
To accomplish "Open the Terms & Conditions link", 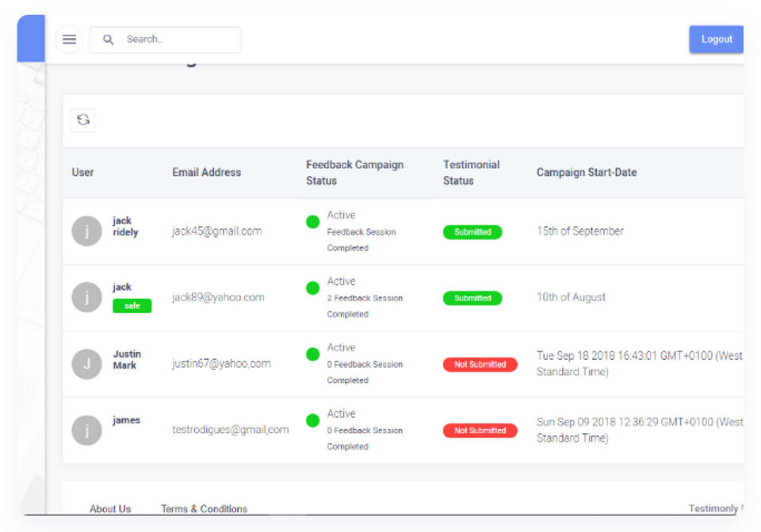I will [x=205, y=508].
